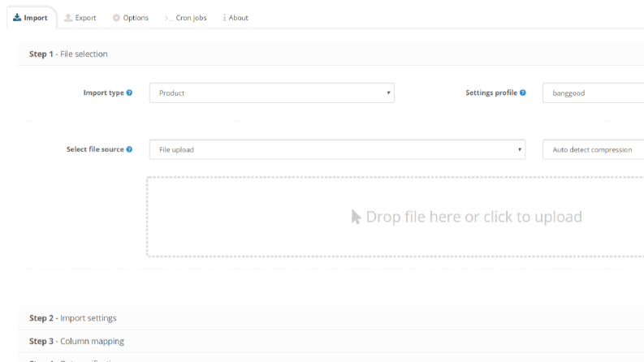Open the Import tab
644x362 pixels.
tap(31, 18)
